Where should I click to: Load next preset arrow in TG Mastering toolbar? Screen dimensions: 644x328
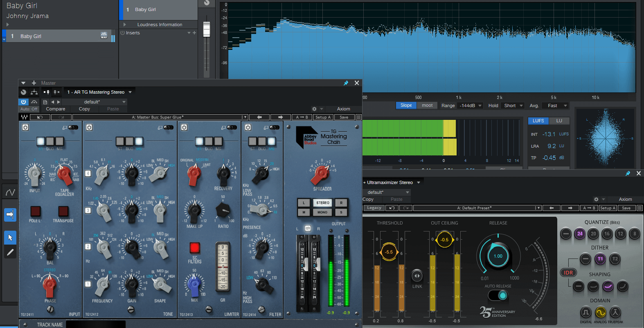pos(280,117)
